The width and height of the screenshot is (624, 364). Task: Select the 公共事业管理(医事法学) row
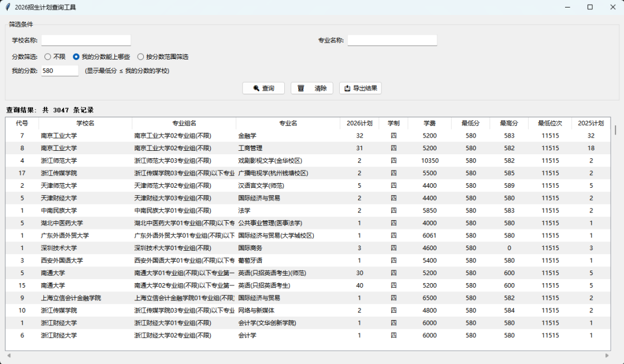(307, 223)
